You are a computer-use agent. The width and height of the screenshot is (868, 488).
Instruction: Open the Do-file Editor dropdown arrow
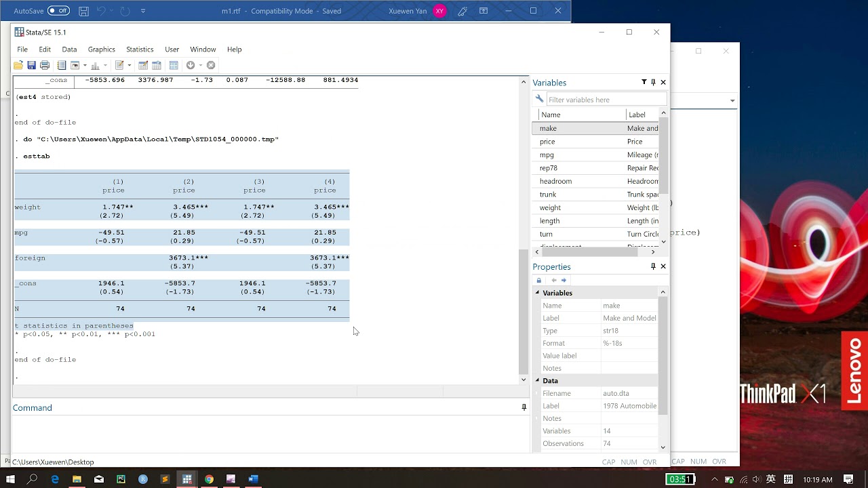tap(129, 65)
